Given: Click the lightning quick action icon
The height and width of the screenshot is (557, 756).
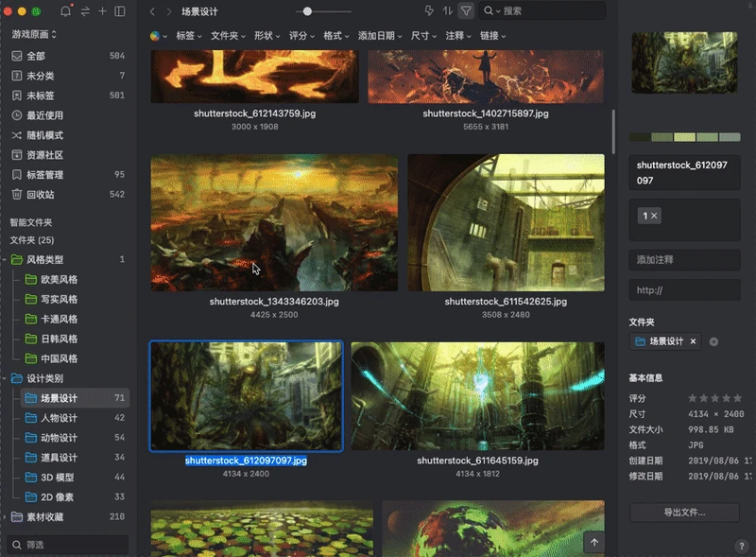Looking at the screenshot, I should (x=429, y=10).
